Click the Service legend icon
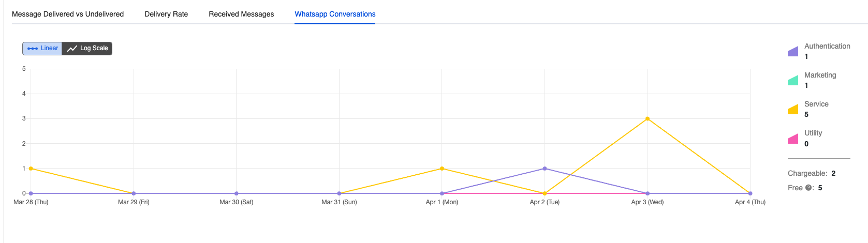The image size is (868, 243). pos(793,109)
